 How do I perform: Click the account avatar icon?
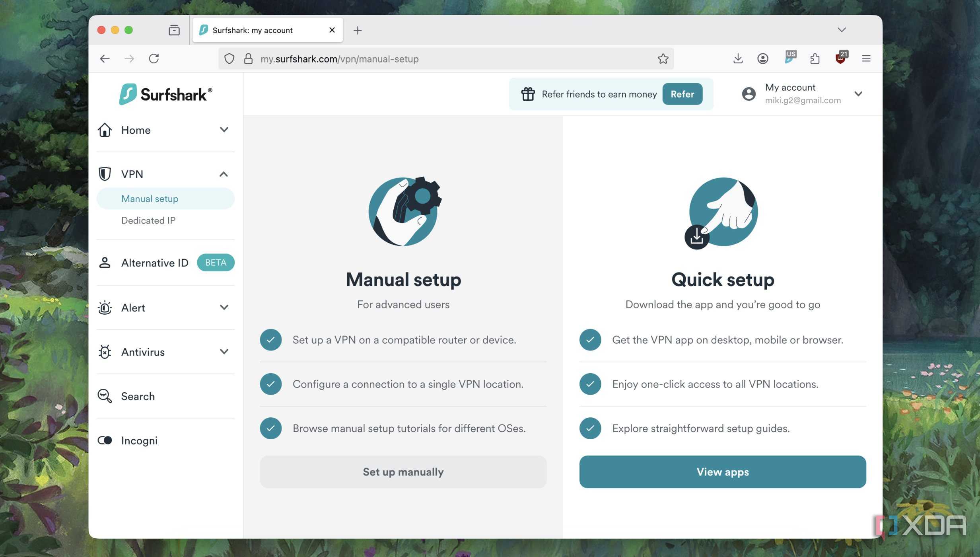(749, 94)
